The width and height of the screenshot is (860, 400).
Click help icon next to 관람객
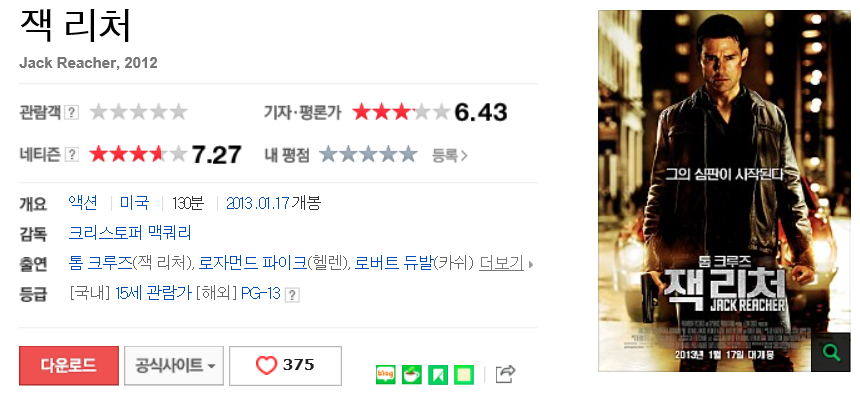72,112
